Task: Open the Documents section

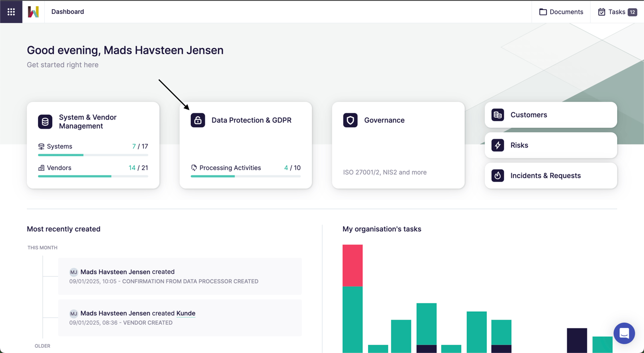Action: click(x=561, y=12)
